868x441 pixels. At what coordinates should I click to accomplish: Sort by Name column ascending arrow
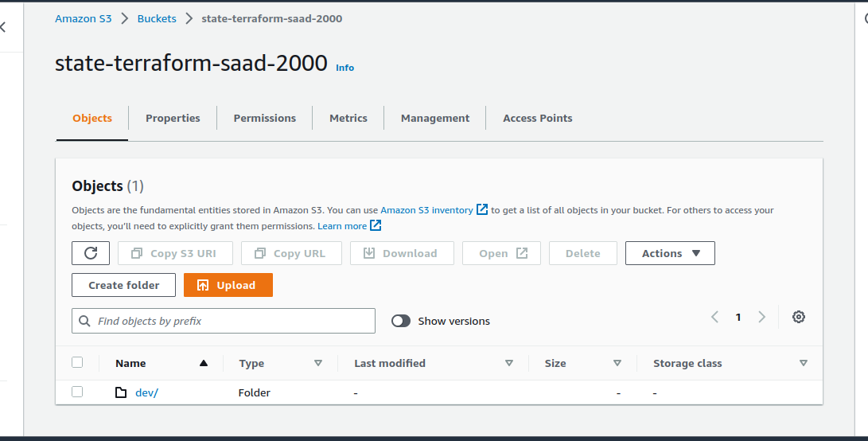[203, 364]
